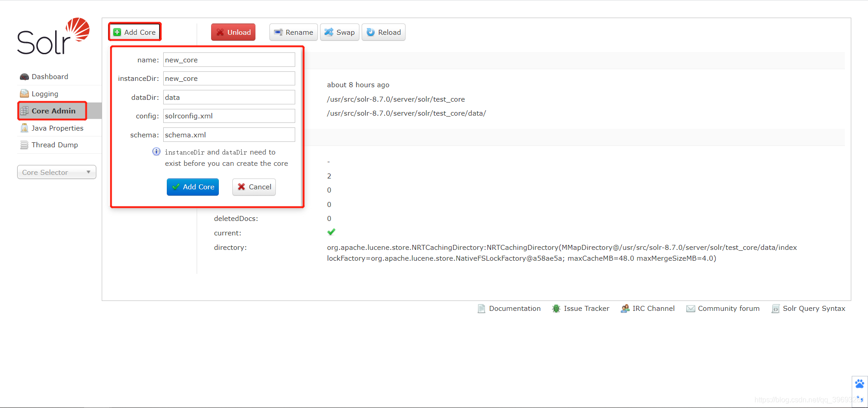868x408 pixels.
Task: Click the Solr Query Syntax icon
Action: [775, 309]
